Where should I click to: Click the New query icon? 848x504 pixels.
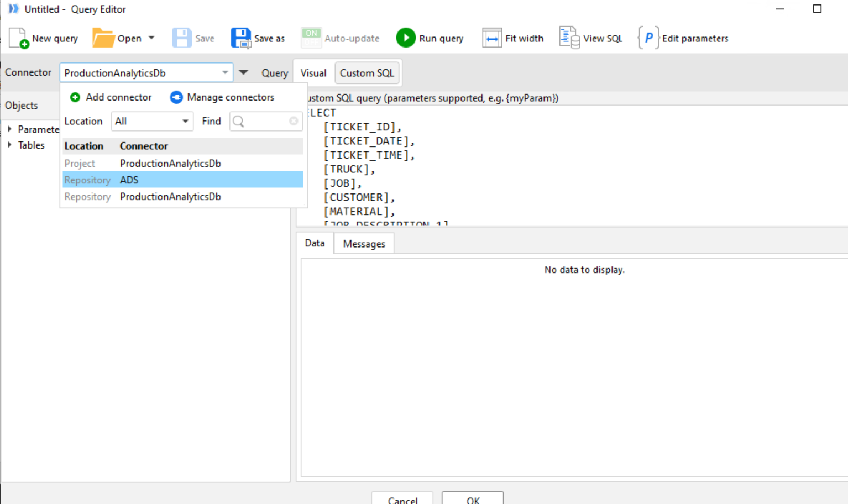[x=18, y=38]
